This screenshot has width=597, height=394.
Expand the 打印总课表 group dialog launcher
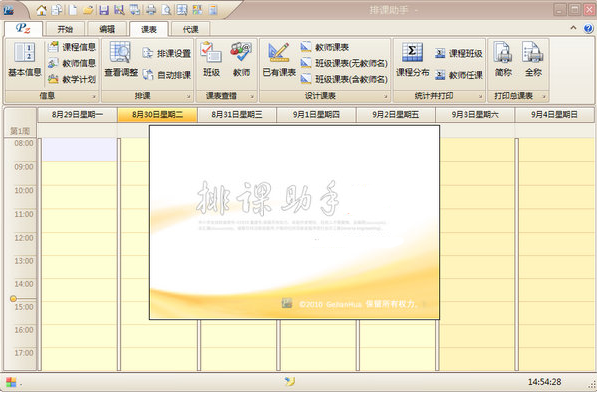(x=544, y=96)
